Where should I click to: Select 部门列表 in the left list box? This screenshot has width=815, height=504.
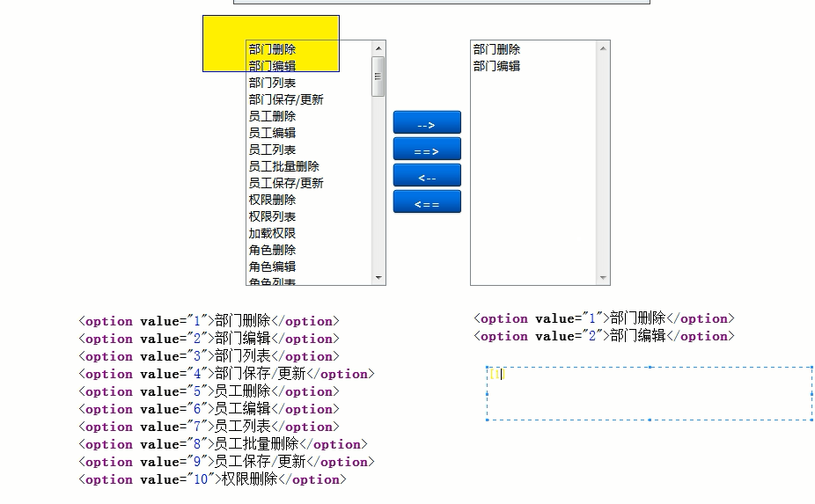coord(272,83)
